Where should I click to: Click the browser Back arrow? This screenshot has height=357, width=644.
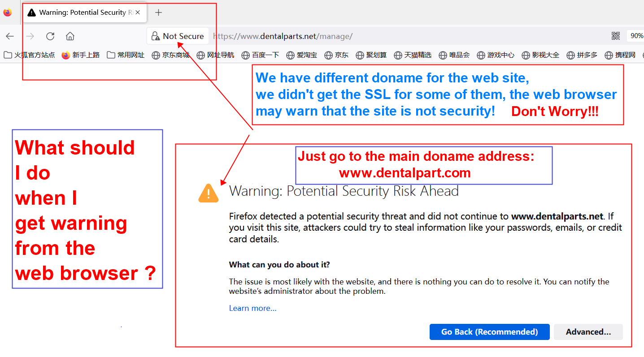pyautogui.click(x=10, y=36)
